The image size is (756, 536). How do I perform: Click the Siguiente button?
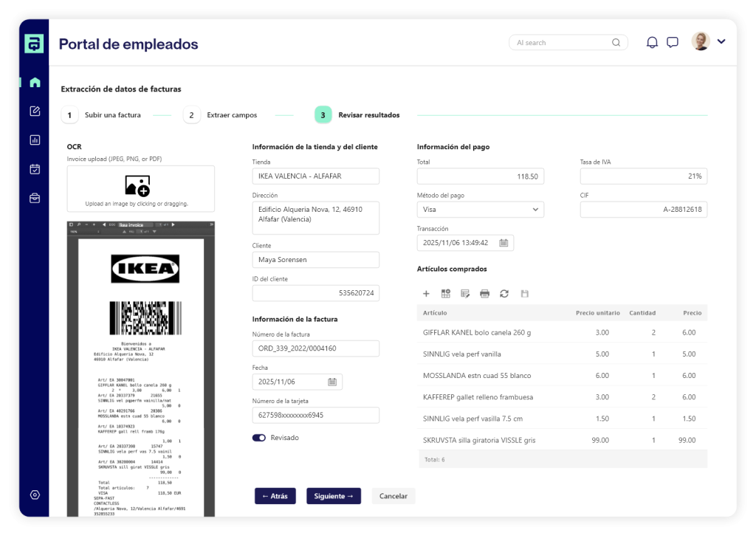[x=334, y=496]
